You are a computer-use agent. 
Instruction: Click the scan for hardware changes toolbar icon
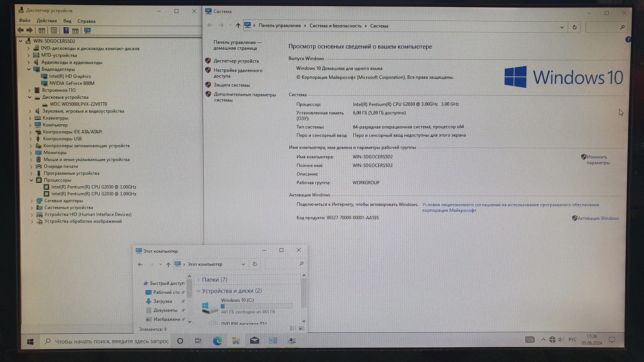click(87, 30)
